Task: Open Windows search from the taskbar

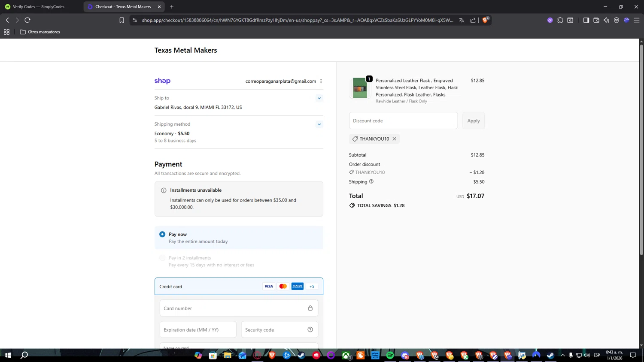Action: pyautogui.click(x=24, y=355)
